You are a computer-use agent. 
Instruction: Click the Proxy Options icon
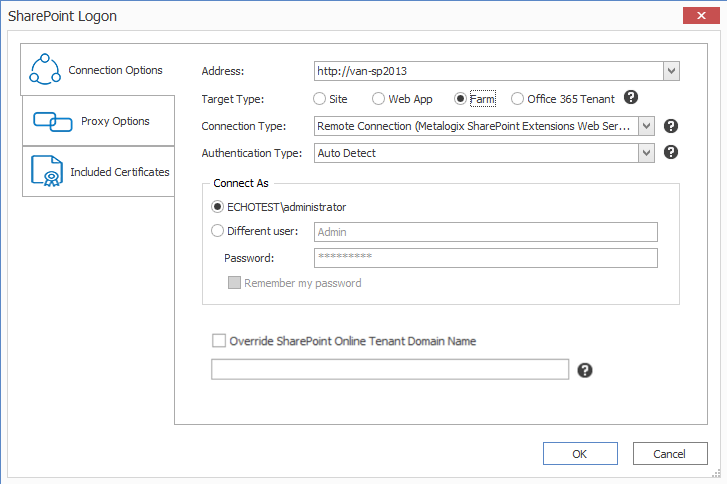click(x=52, y=122)
